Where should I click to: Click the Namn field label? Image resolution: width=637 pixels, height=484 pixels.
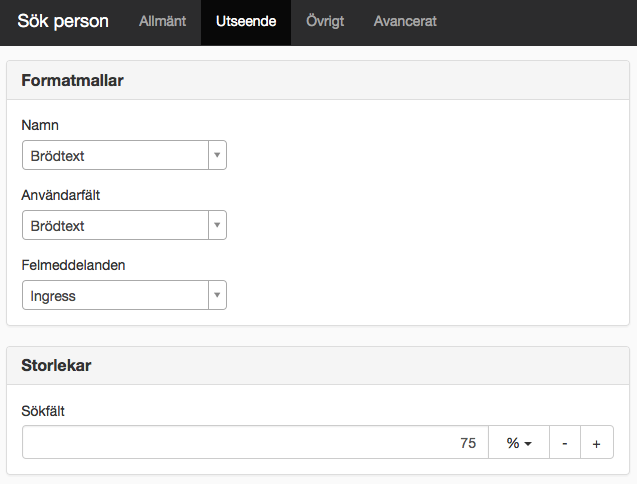click(x=40, y=125)
